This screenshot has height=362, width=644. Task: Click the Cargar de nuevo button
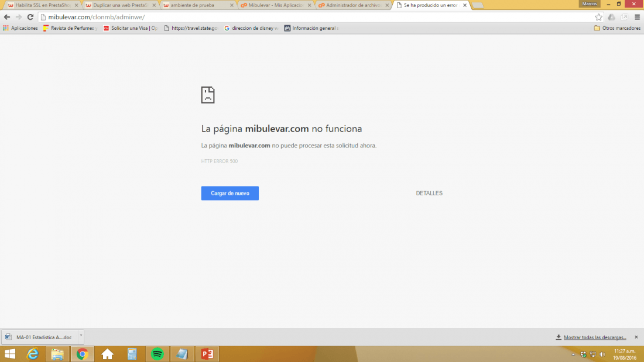coord(230,194)
